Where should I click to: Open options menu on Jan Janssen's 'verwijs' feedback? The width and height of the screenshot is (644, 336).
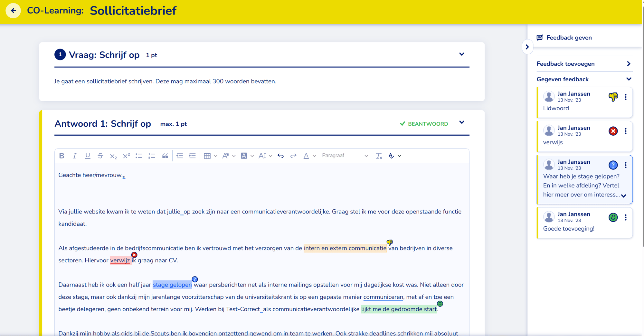click(626, 131)
